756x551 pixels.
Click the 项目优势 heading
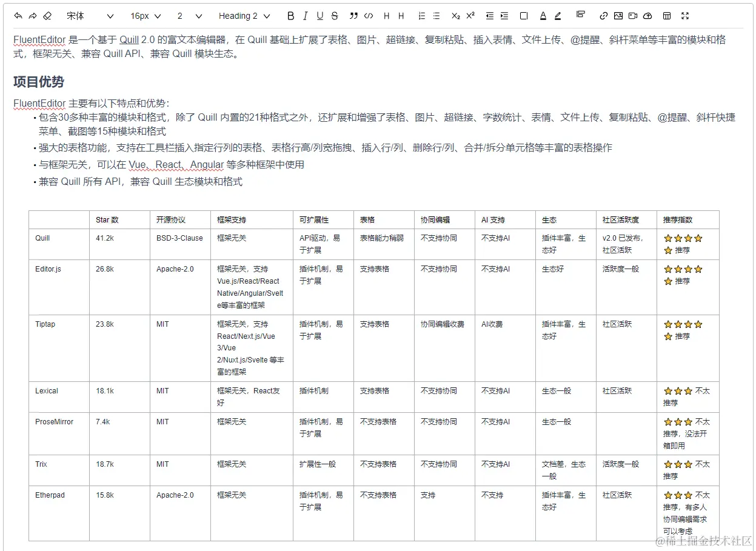tap(39, 82)
